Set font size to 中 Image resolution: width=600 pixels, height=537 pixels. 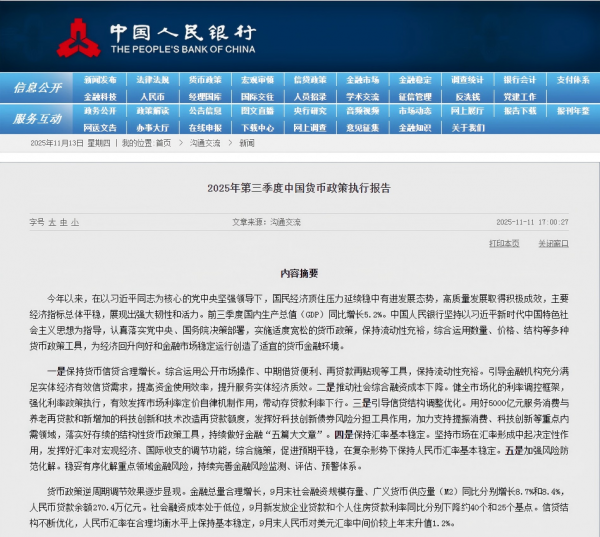pos(64,222)
